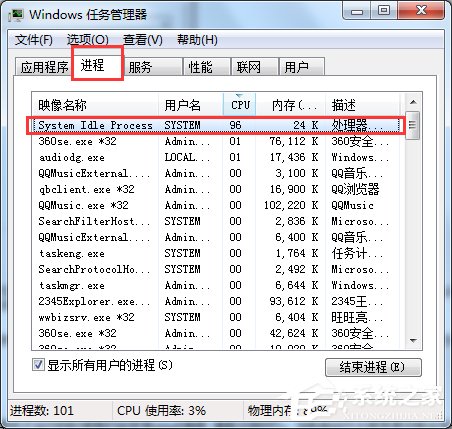Click the process list scrollbar thumb
The height and width of the screenshot is (429, 452).
coord(413,126)
